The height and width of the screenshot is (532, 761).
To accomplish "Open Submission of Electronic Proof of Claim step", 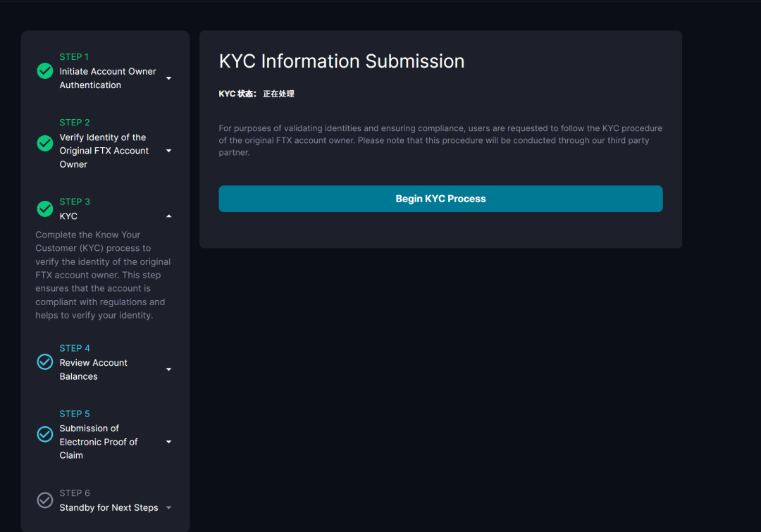I will pyautogui.click(x=98, y=442).
